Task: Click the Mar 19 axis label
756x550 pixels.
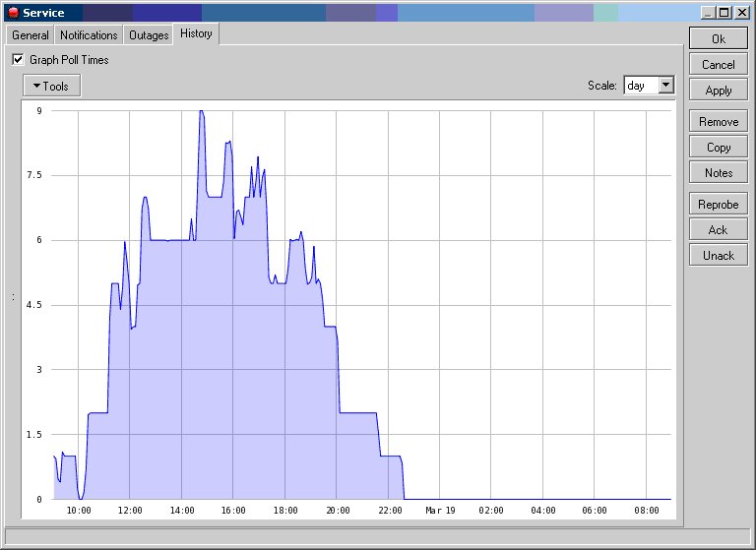Action: pos(440,510)
